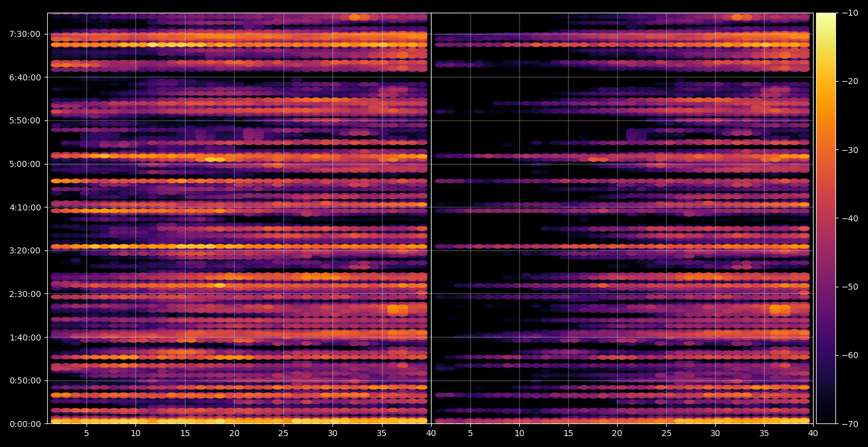Image resolution: width=868 pixels, height=447 pixels.
Task: Click the −10 colorbar tick label
Action: click(849, 13)
